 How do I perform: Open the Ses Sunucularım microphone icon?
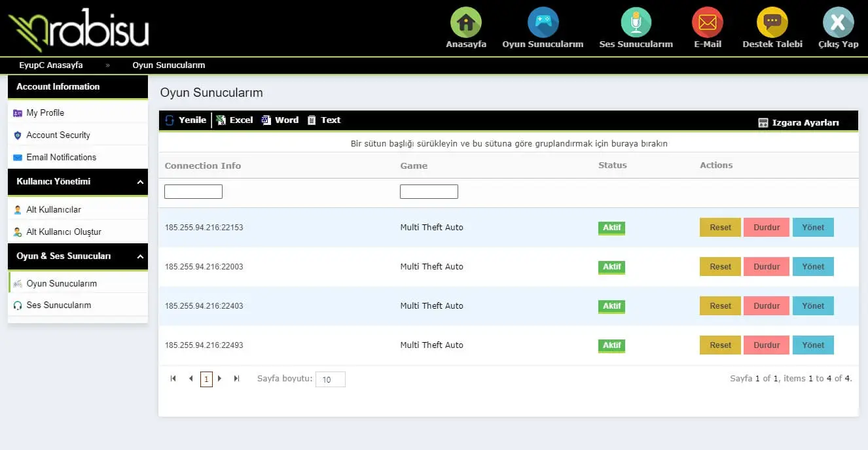[636, 22]
